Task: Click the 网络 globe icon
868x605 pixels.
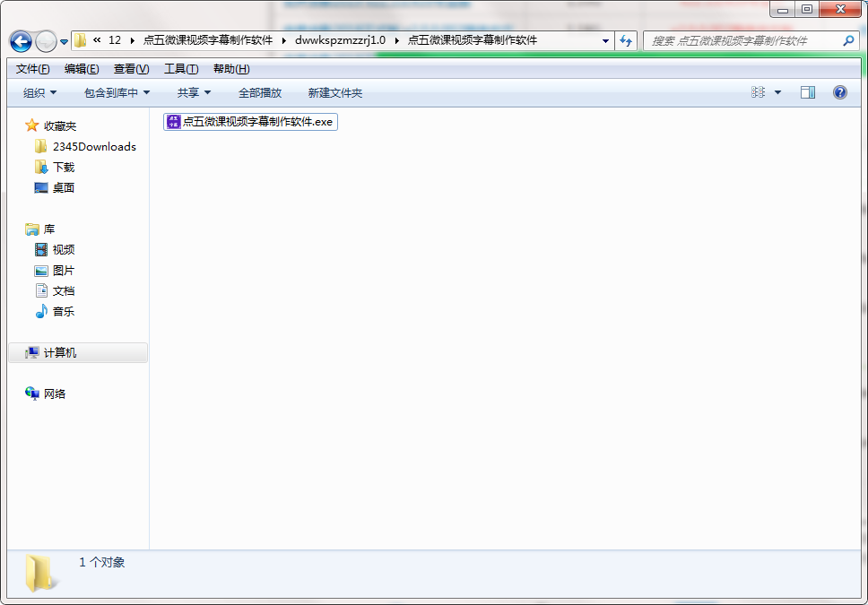Action: click(32, 393)
